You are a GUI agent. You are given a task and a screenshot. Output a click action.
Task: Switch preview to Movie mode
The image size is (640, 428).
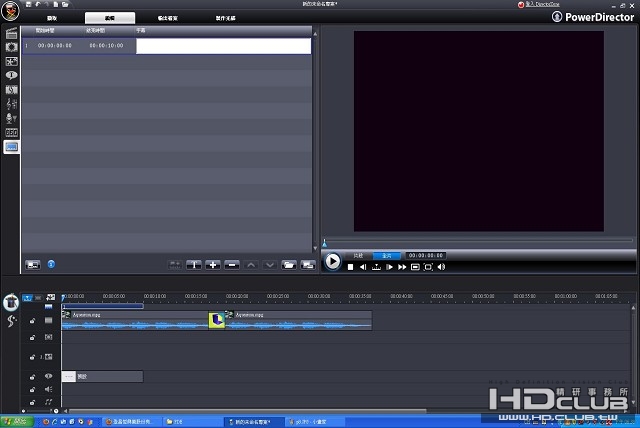pos(386,256)
